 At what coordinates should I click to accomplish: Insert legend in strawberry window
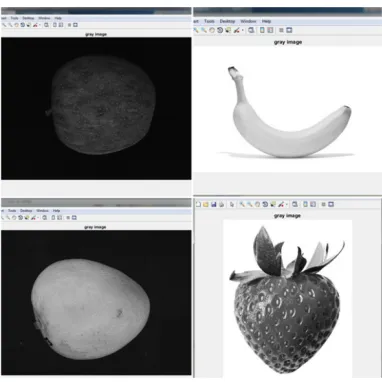coord(313,204)
